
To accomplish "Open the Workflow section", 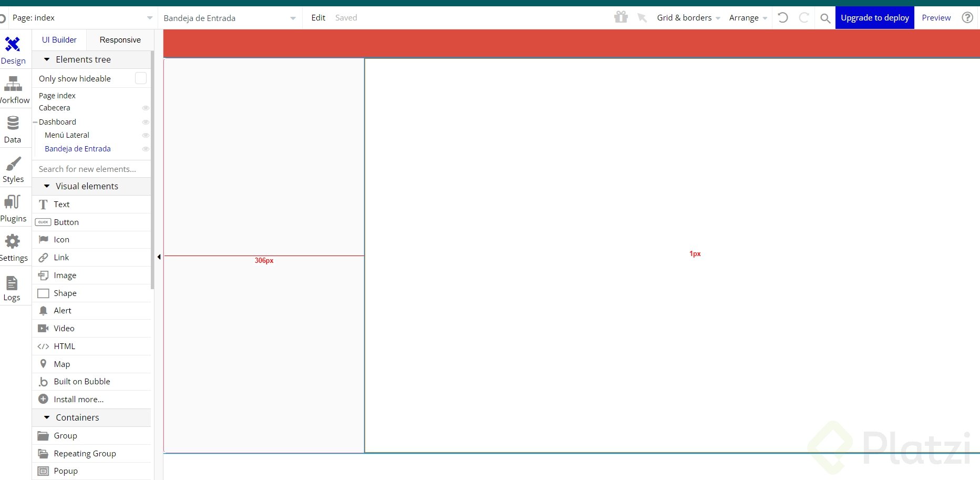I will [x=13, y=90].
